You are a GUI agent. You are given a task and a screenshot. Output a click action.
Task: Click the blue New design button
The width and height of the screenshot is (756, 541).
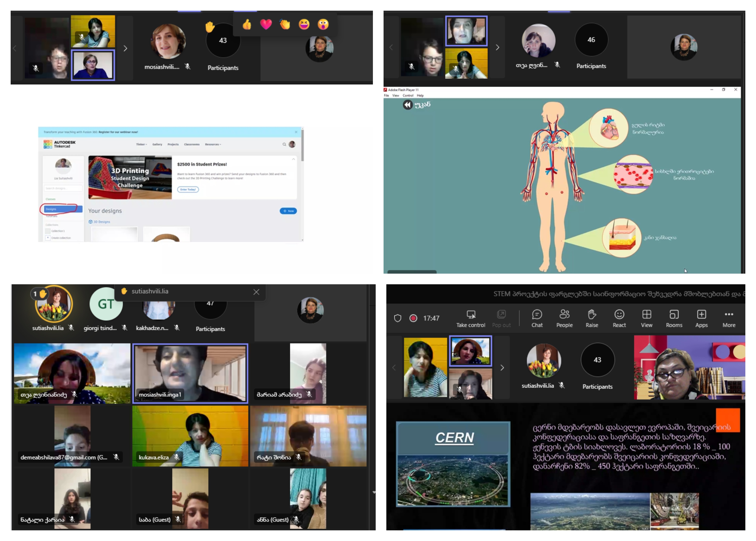288,211
